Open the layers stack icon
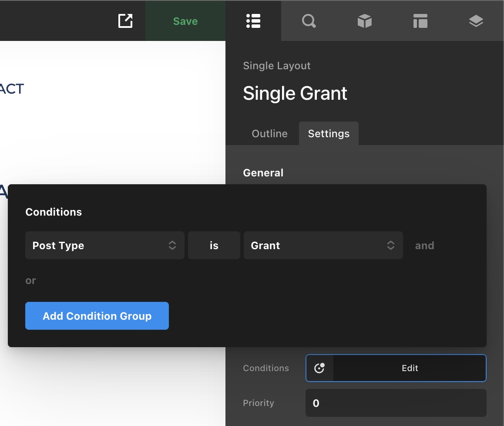This screenshot has width=504, height=426. pos(476,21)
